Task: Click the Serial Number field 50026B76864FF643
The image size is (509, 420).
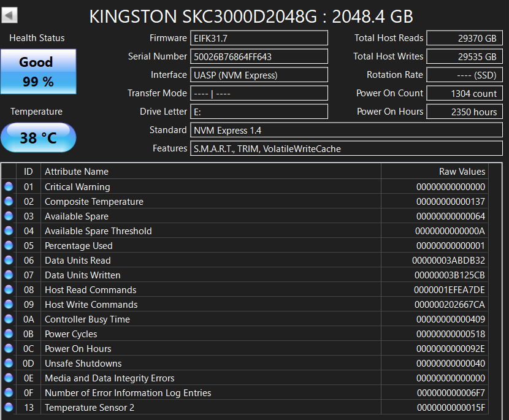Action: coord(259,57)
